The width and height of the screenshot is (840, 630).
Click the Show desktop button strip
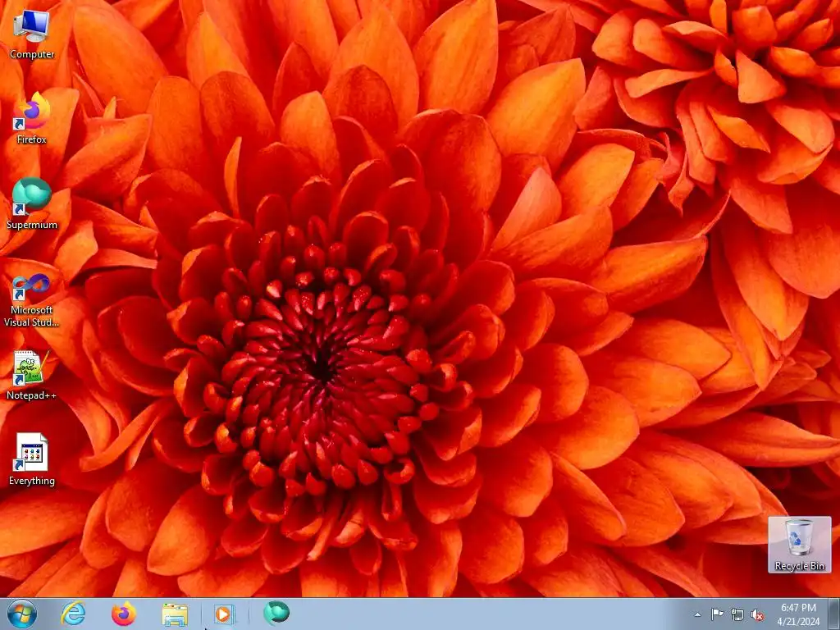click(834, 614)
